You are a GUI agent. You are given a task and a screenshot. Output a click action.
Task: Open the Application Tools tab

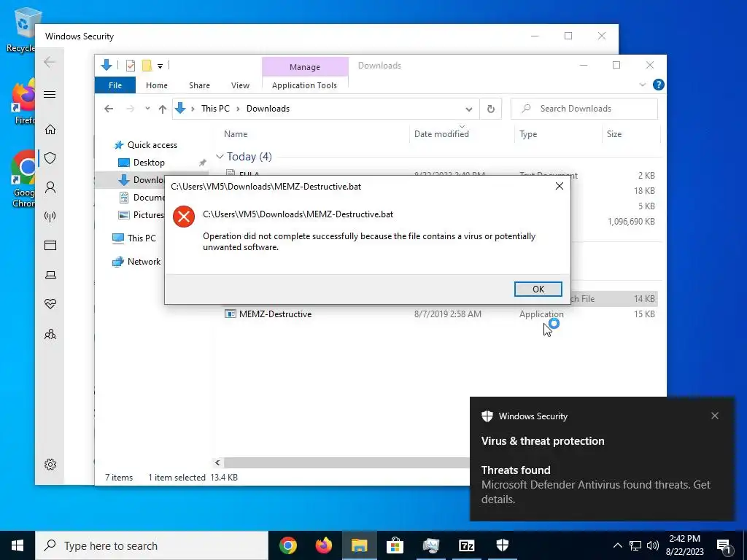pos(304,85)
